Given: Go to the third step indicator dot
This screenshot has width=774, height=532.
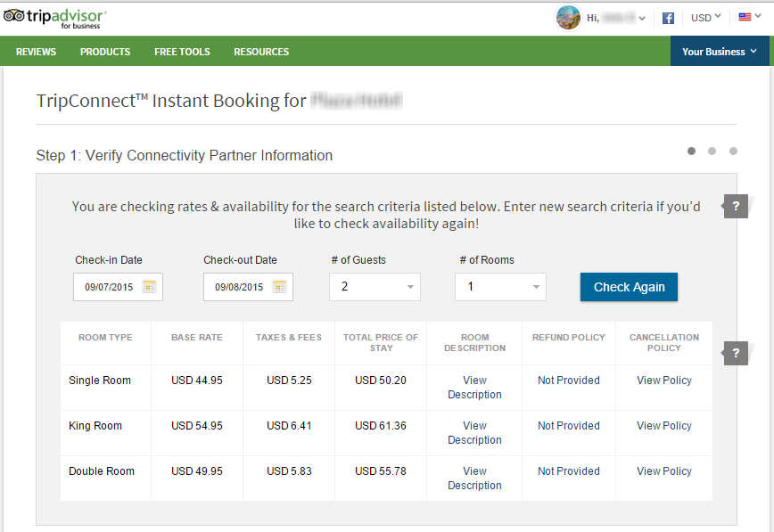Looking at the screenshot, I should coord(733,151).
